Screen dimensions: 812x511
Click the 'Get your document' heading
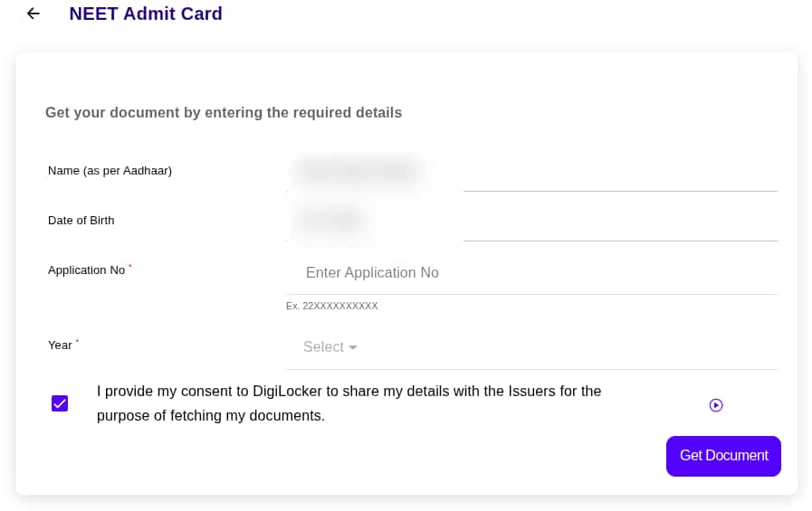pos(224,113)
